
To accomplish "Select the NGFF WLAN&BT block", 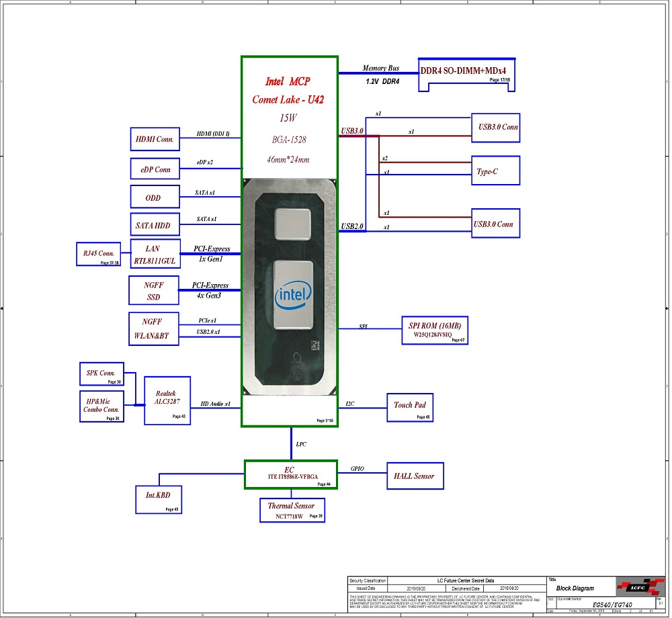I will tap(154, 328).
